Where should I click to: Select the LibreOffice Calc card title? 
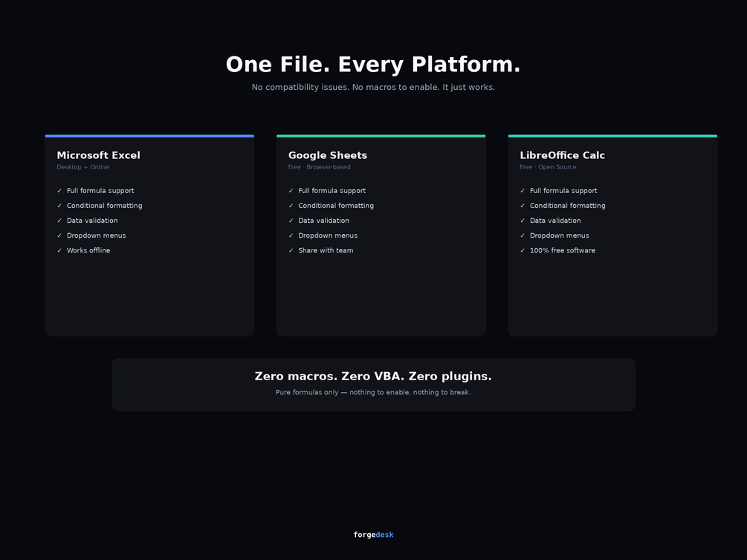pyautogui.click(x=562, y=155)
